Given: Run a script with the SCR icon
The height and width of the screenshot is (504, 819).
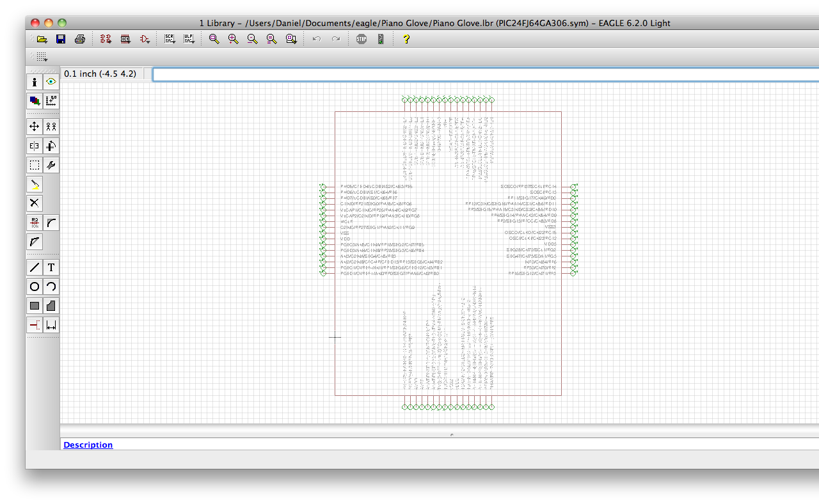Looking at the screenshot, I should click(x=170, y=39).
